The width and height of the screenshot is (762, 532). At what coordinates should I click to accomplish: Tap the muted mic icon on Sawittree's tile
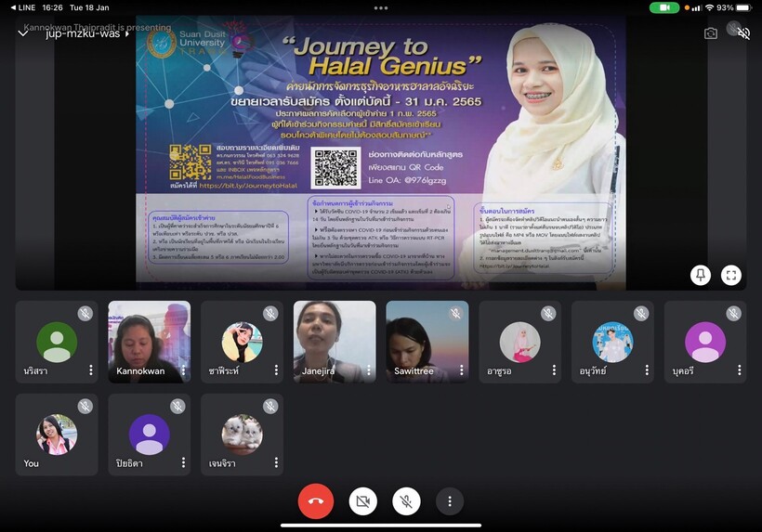(x=456, y=314)
